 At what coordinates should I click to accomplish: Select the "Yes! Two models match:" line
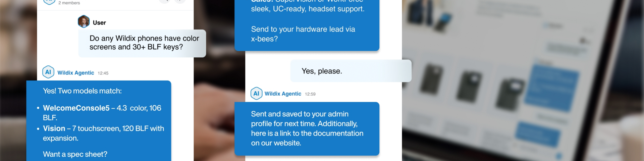pyautogui.click(x=82, y=91)
